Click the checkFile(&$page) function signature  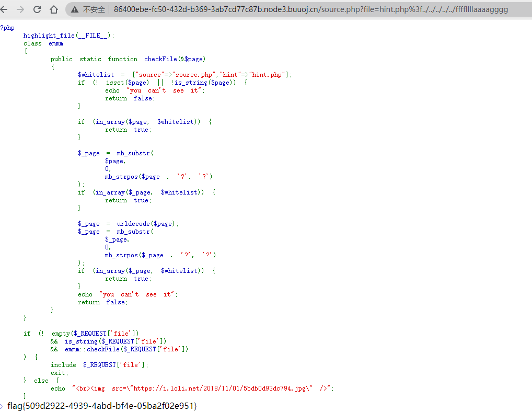pos(175,59)
